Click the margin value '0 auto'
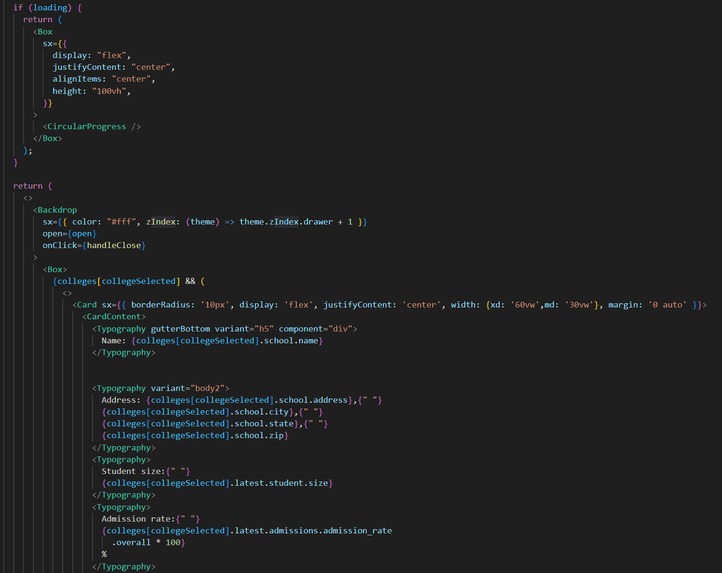Image resolution: width=722 pixels, height=573 pixels. (x=667, y=305)
